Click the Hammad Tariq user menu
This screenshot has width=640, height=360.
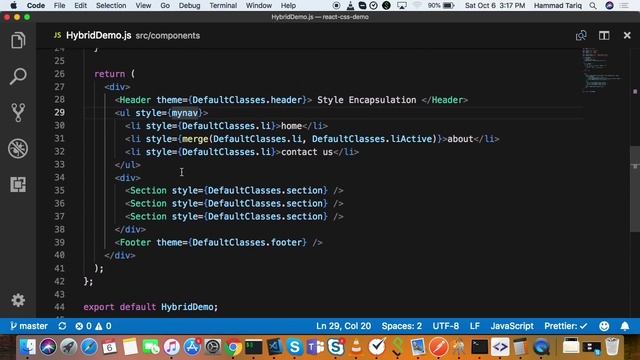click(x=558, y=5)
